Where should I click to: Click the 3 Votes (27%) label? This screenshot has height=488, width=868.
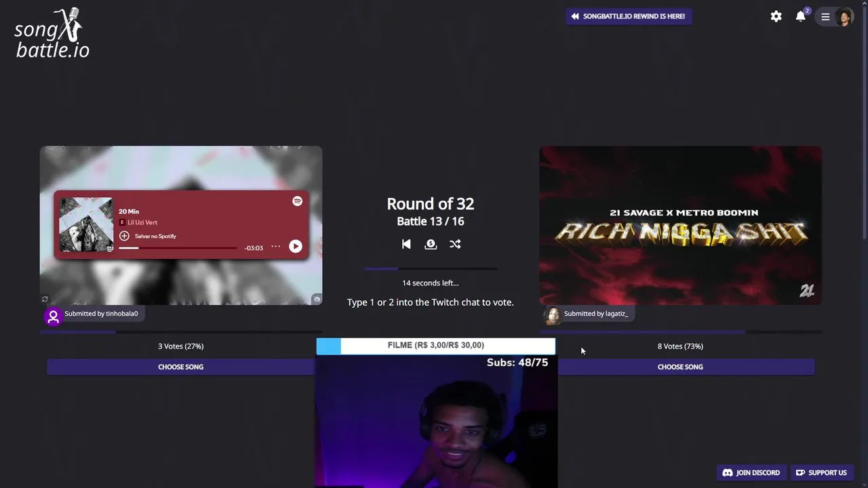tap(180, 346)
